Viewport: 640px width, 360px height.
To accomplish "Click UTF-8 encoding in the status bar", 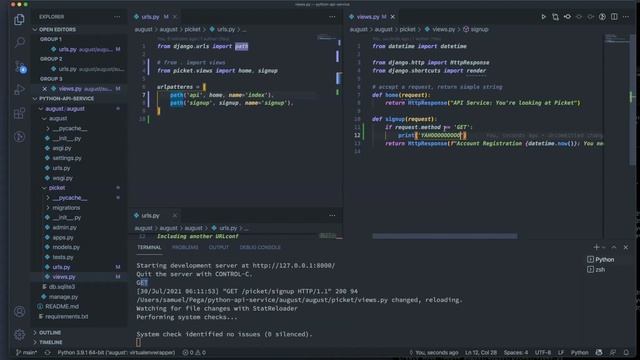I will tap(542, 352).
